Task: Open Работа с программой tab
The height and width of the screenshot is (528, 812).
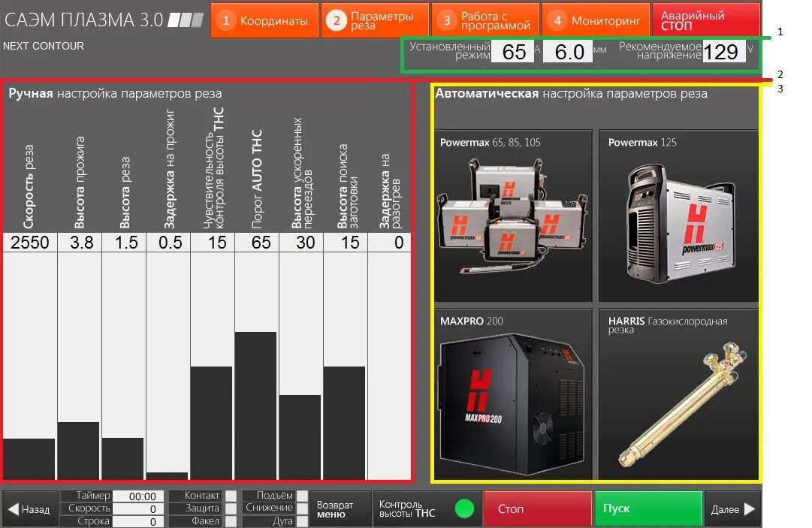Action: tap(485, 21)
